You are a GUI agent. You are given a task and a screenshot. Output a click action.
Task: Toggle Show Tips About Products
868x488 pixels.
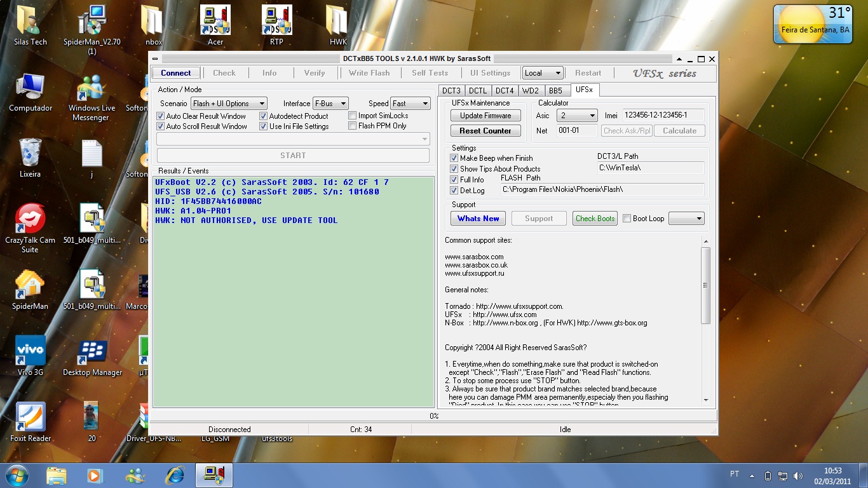(x=454, y=169)
